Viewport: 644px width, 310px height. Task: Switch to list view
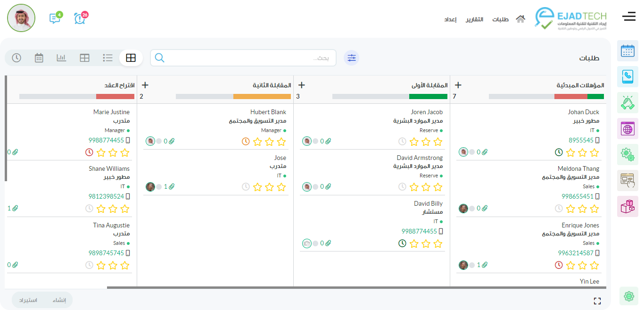(107, 58)
